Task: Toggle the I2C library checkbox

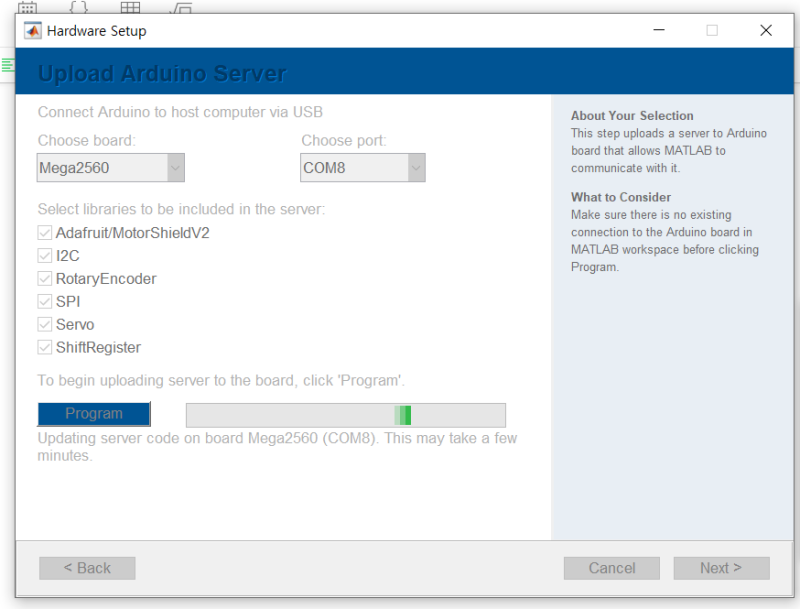Action: click(45, 256)
